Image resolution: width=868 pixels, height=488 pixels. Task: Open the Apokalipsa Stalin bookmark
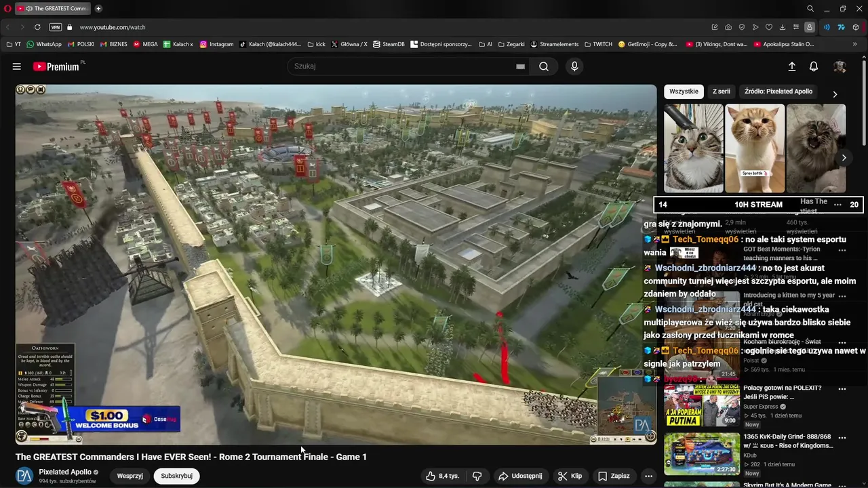783,44
